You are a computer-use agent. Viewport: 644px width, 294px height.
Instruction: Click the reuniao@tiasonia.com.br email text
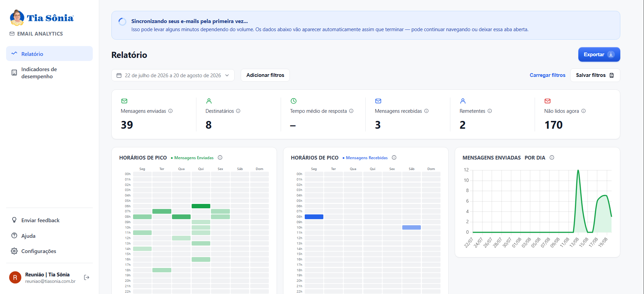[50, 281]
